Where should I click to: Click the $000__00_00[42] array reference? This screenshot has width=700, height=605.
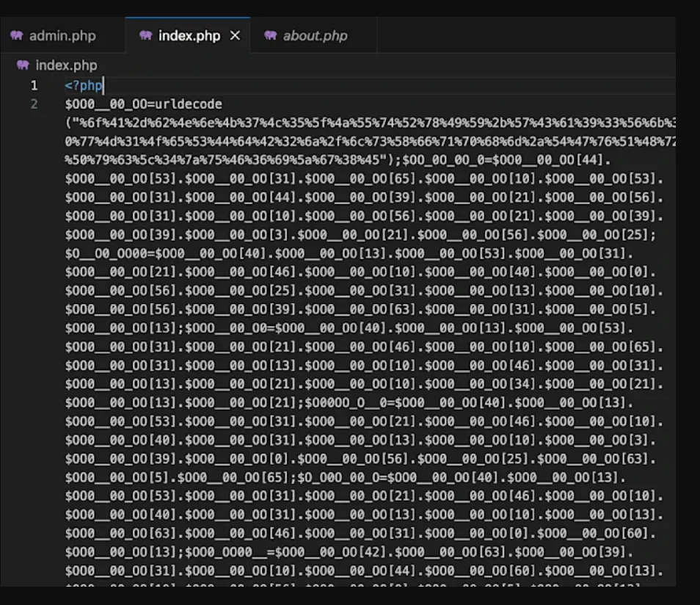coord(331,552)
